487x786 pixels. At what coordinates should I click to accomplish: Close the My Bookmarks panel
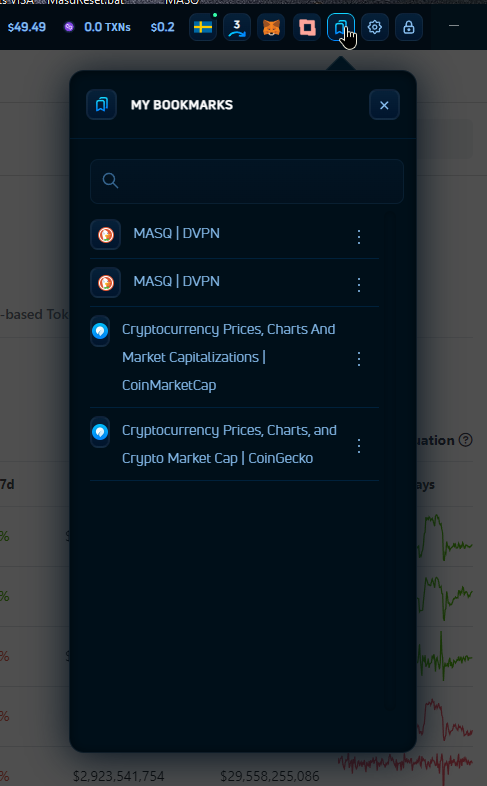(384, 105)
